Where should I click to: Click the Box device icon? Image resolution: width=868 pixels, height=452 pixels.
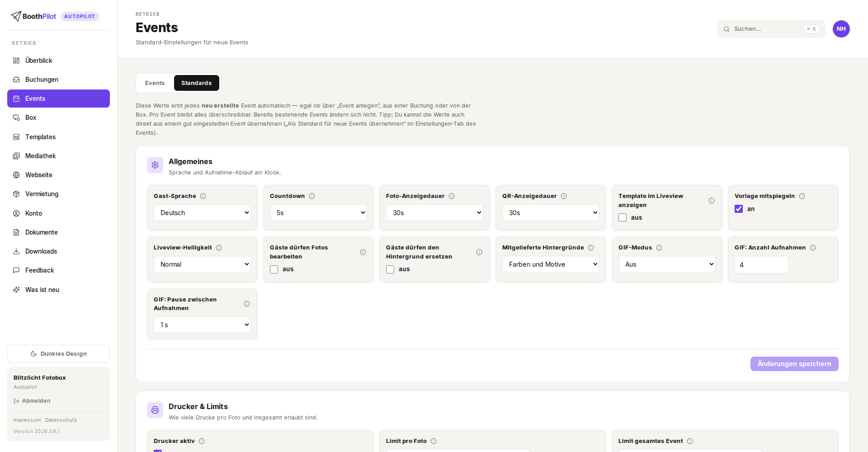16,118
